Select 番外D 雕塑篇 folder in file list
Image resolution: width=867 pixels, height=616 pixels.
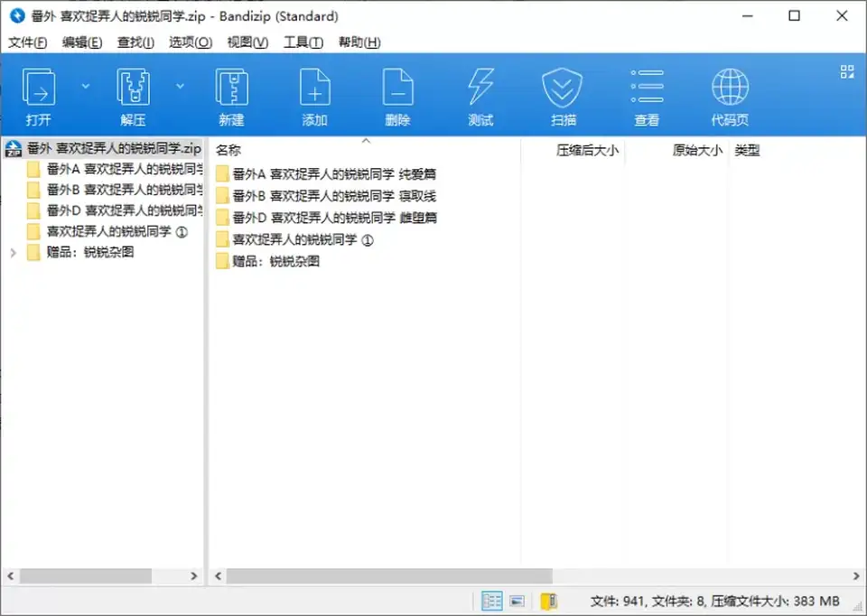tap(326, 218)
